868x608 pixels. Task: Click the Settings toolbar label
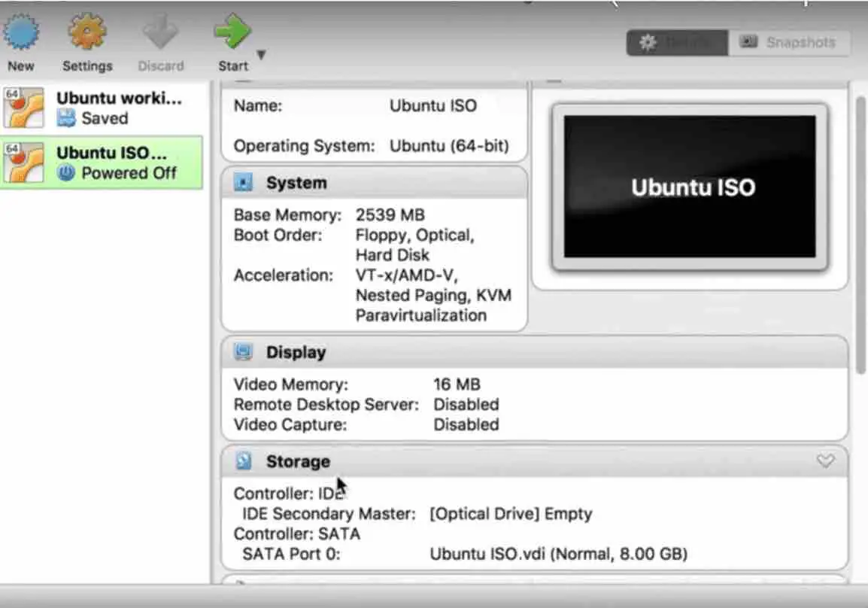click(x=87, y=66)
